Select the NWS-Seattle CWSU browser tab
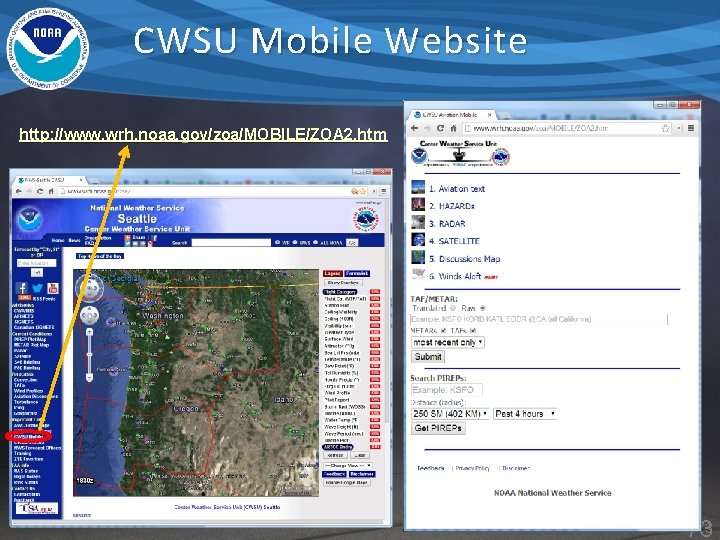Image resolution: width=720 pixels, height=540 pixels. [x=48, y=180]
